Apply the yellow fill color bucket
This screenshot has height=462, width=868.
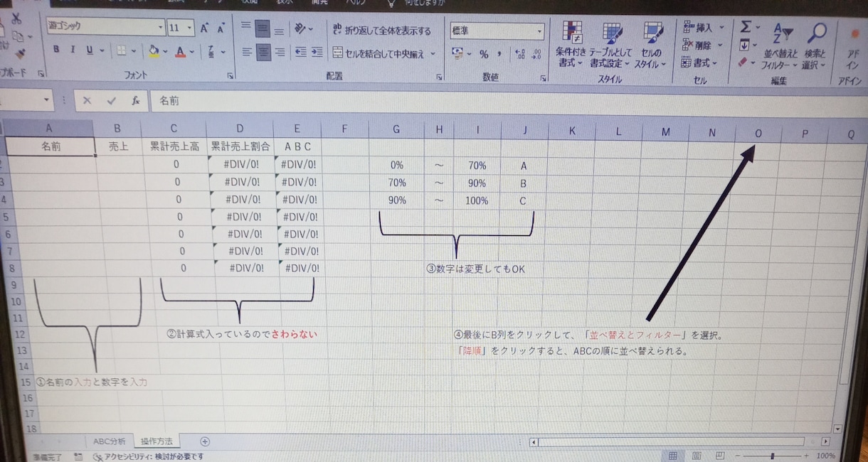[x=153, y=50]
